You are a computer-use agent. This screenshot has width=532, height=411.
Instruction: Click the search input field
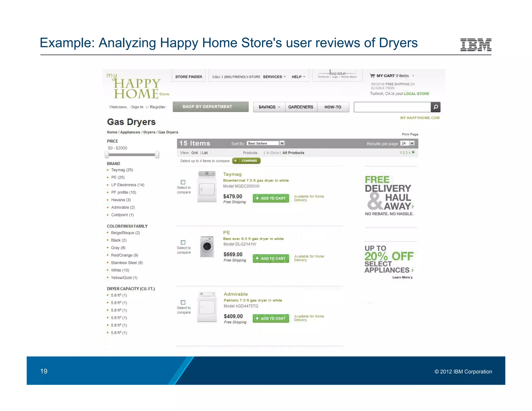tap(392, 107)
